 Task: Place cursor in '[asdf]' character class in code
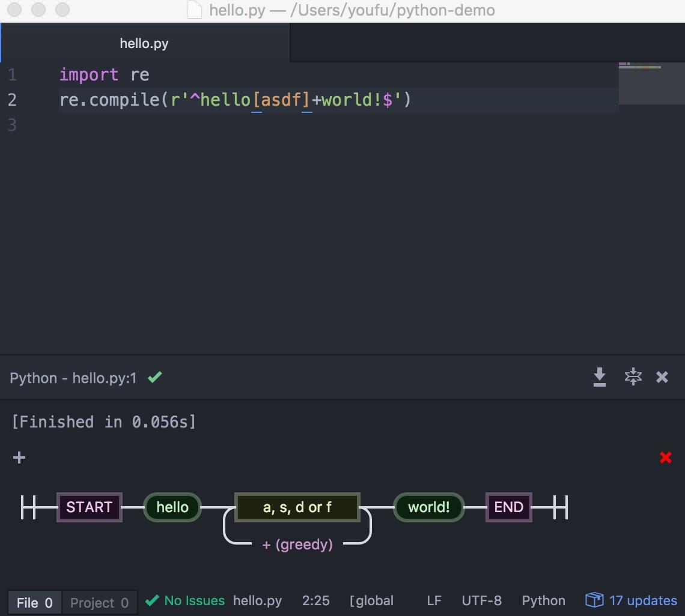tap(281, 100)
